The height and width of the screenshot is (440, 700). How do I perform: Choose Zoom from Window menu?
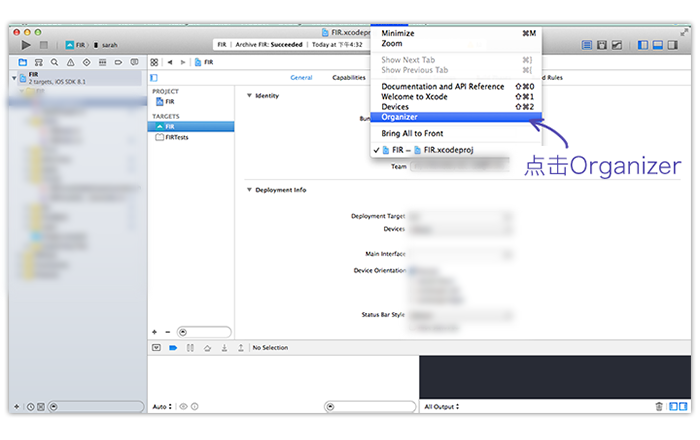456,43
